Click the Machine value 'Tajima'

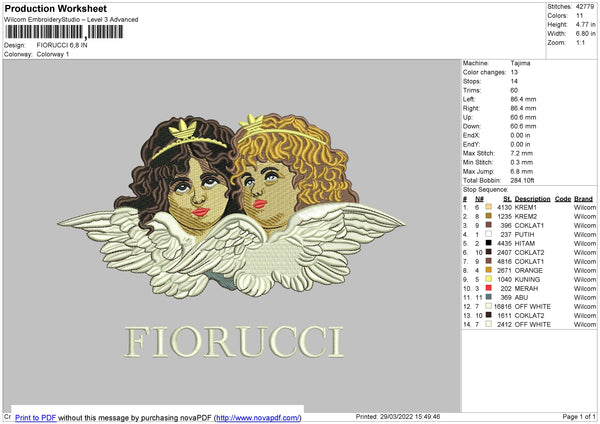point(520,63)
